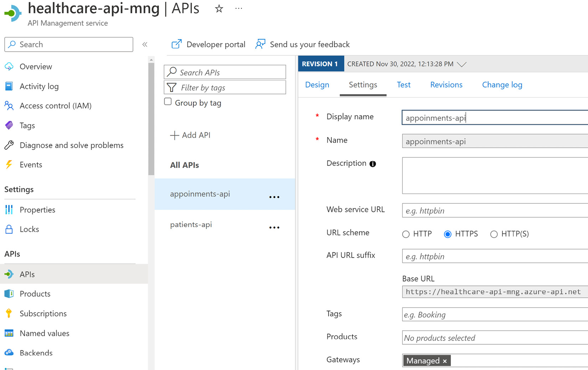This screenshot has width=588, height=370.
Task: Click the Developer portal external link icon
Action: tap(176, 44)
